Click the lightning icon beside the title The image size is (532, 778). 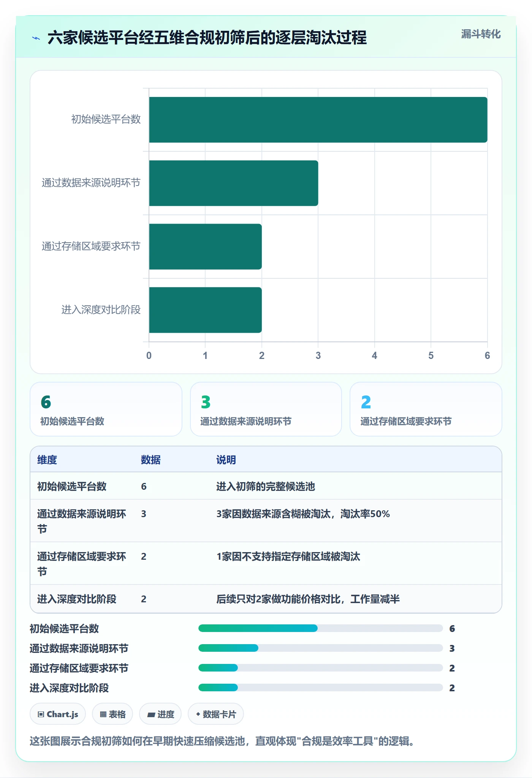36,38
